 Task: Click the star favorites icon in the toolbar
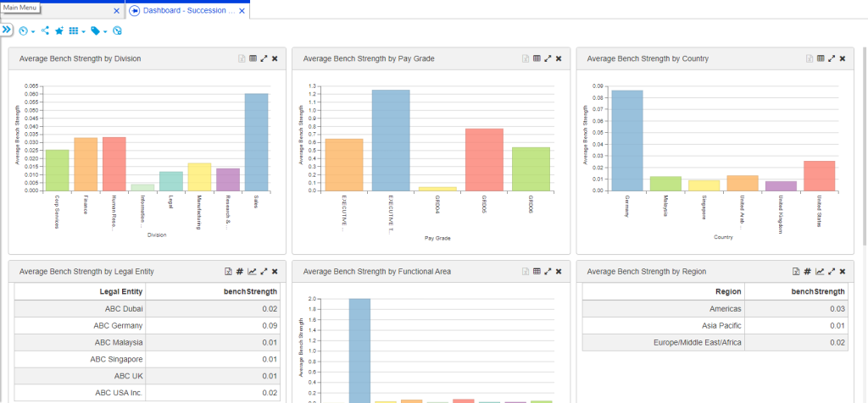click(58, 30)
